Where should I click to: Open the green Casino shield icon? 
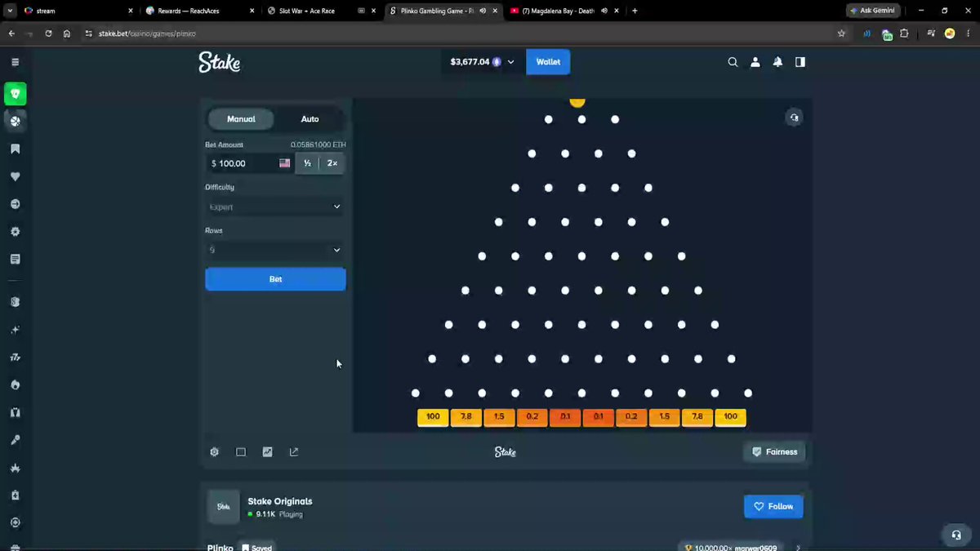point(15,94)
